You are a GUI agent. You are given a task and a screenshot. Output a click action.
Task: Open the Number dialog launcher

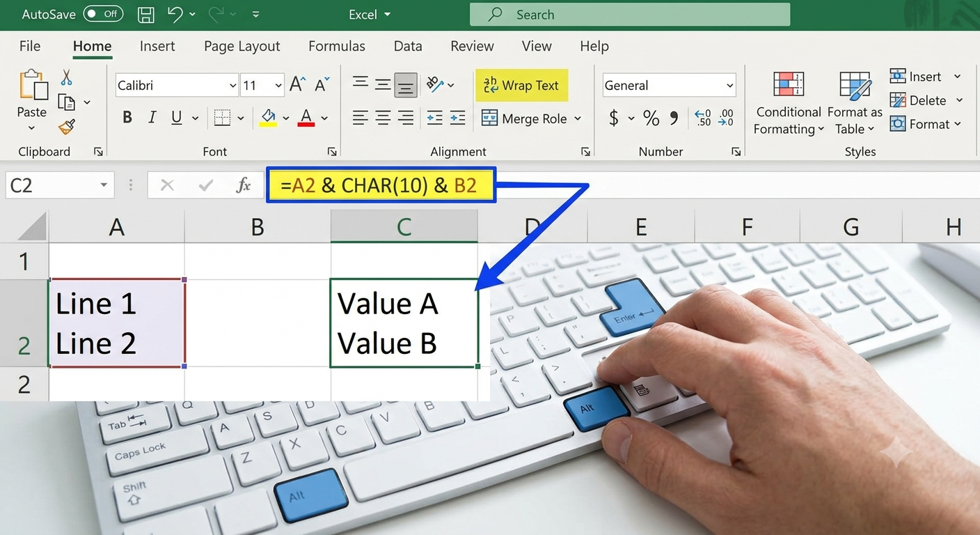736,152
